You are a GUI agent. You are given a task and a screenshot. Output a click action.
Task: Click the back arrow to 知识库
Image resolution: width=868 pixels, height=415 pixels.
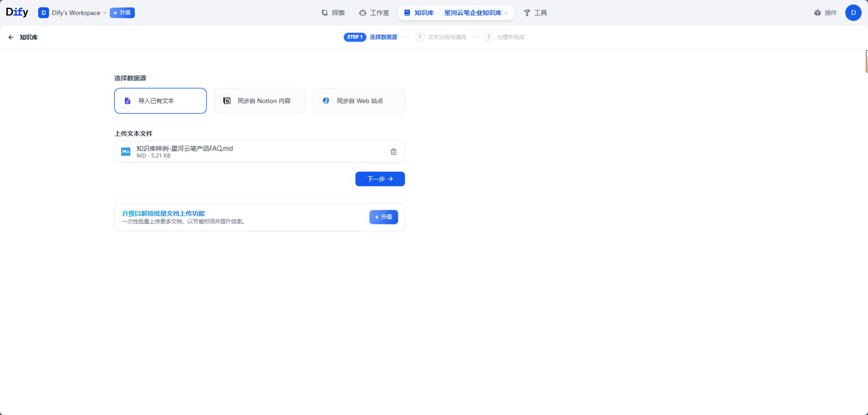(x=11, y=37)
